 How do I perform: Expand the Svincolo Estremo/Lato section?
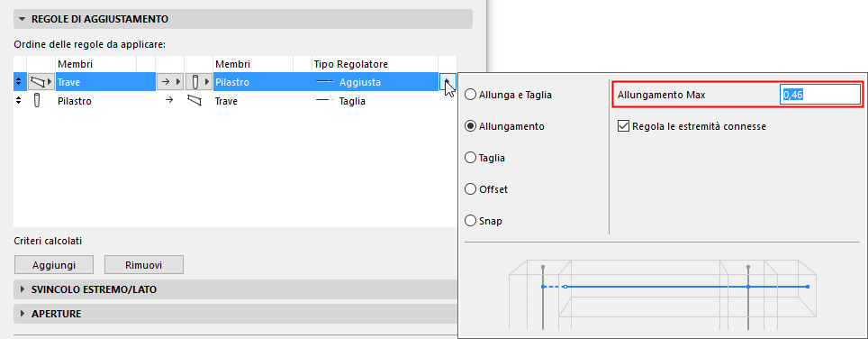pyautogui.click(x=23, y=289)
